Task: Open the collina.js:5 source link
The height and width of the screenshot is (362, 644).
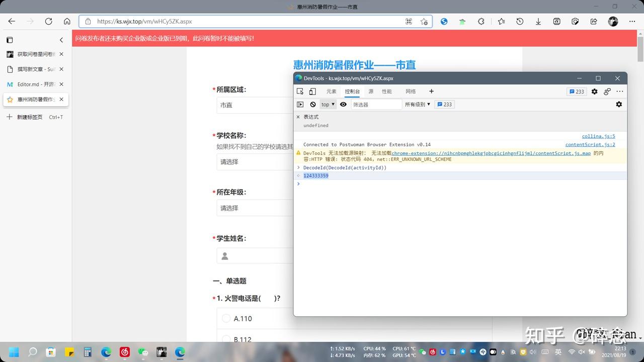Action: (x=598, y=136)
